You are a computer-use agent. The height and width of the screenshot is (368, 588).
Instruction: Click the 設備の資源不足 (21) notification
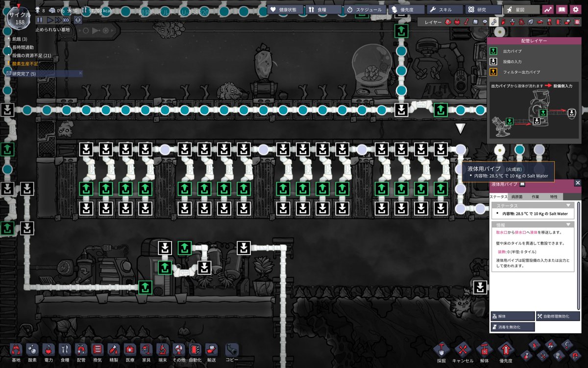click(31, 55)
